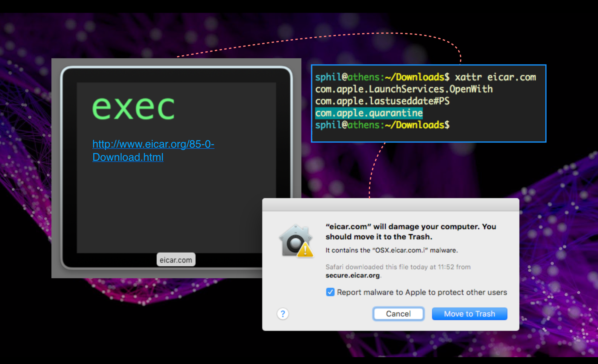Cancel the eicar.com malware warning
This screenshot has width=598, height=364.
[398, 314]
